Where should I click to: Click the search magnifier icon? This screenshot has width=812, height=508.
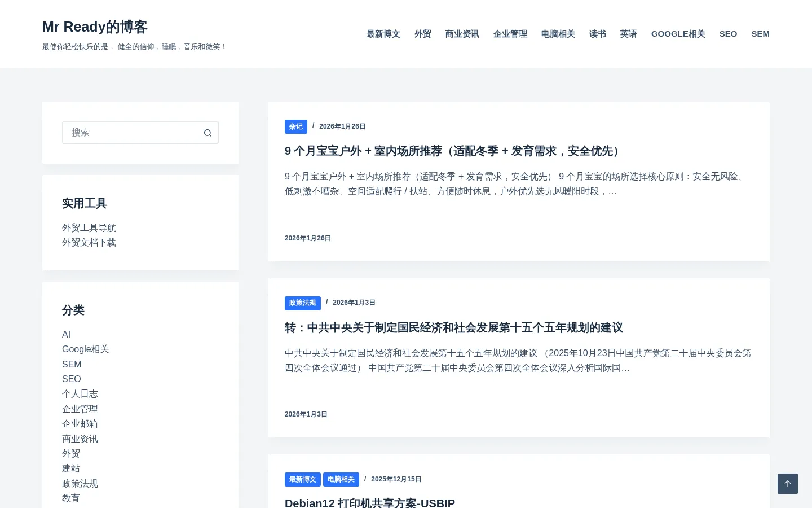208,133
